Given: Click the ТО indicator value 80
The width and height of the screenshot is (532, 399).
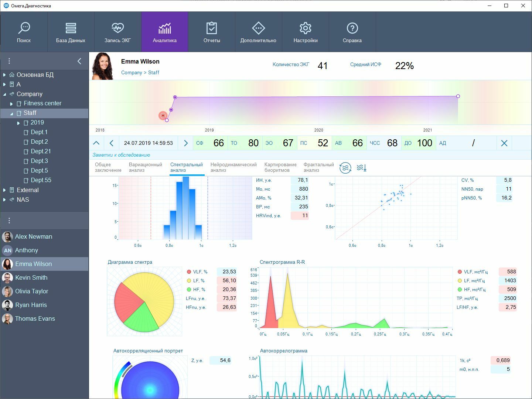Looking at the screenshot, I should point(253,143).
